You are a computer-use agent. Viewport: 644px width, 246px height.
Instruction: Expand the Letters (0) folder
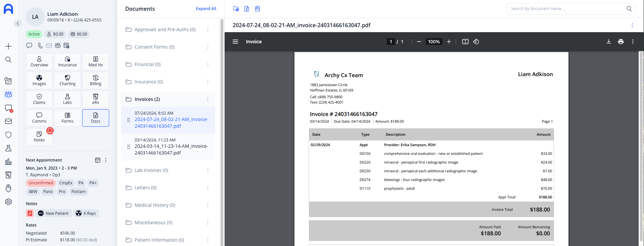point(146,188)
